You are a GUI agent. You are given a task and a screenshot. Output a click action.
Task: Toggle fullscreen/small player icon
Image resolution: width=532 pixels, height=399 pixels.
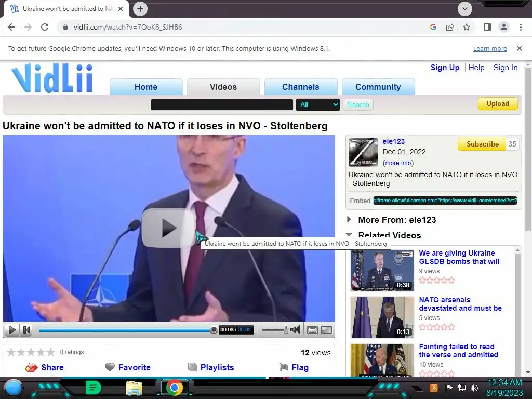click(x=326, y=330)
